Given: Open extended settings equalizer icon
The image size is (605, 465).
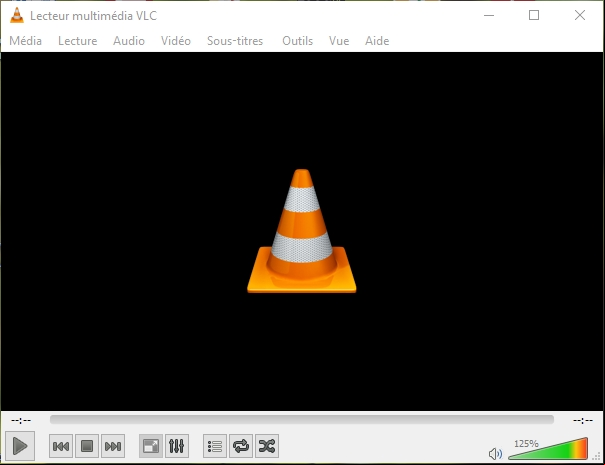Looking at the screenshot, I should pyautogui.click(x=177, y=446).
